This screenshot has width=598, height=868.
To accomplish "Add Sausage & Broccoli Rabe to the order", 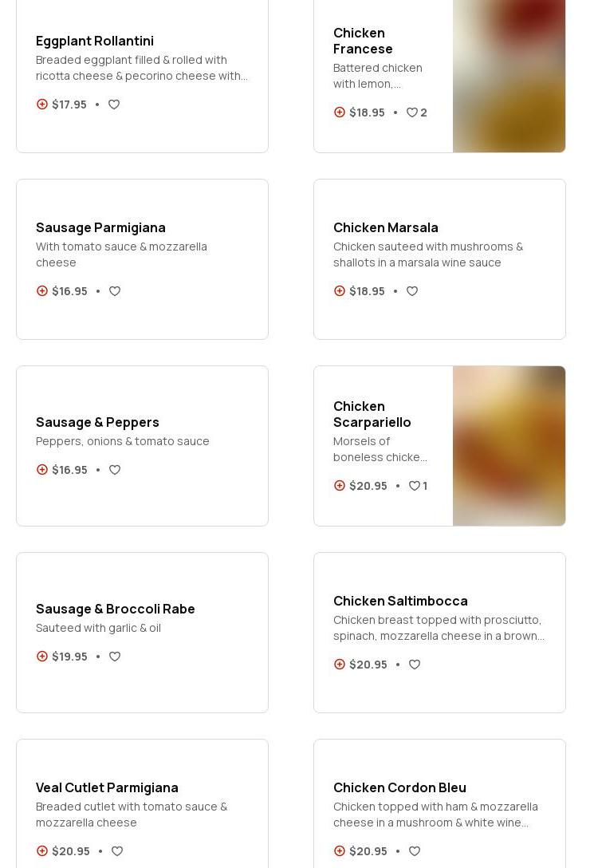I will (42, 657).
